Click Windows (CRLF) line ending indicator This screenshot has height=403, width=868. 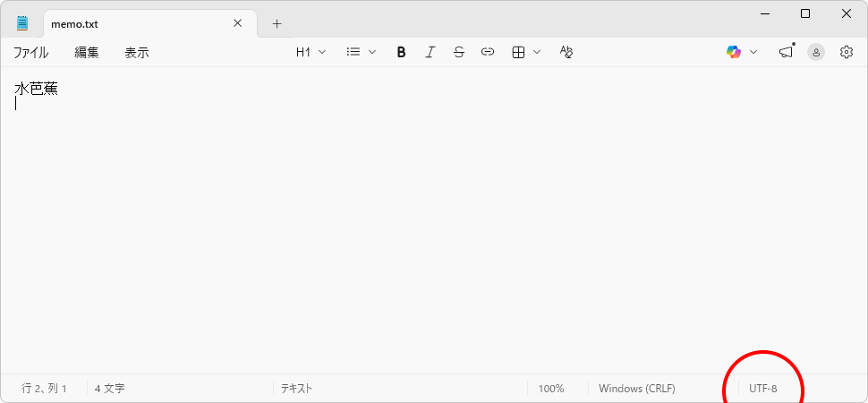pos(636,389)
